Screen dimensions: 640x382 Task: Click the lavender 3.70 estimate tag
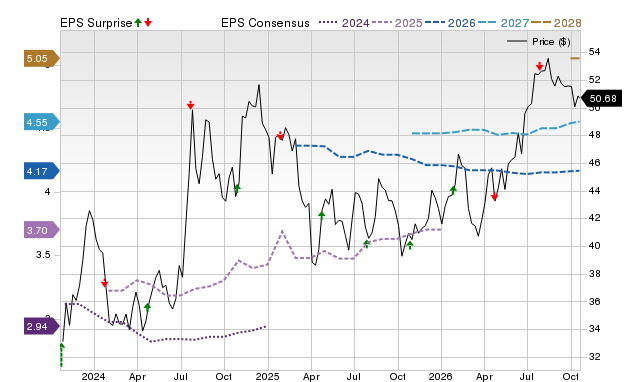pyautogui.click(x=41, y=230)
